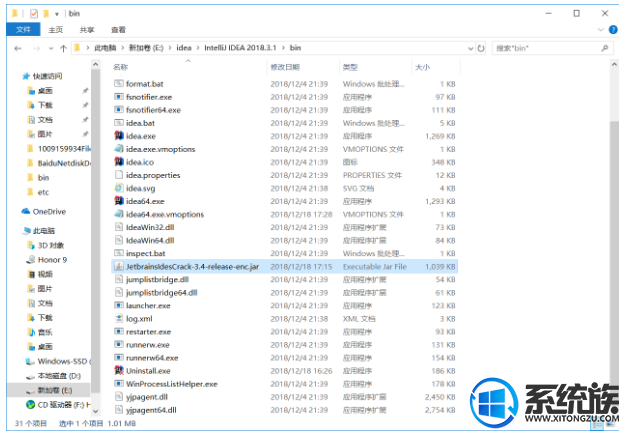Expand the ribbon with the chevron
This screenshot has width=619, height=431.
[x=600, y=30]
